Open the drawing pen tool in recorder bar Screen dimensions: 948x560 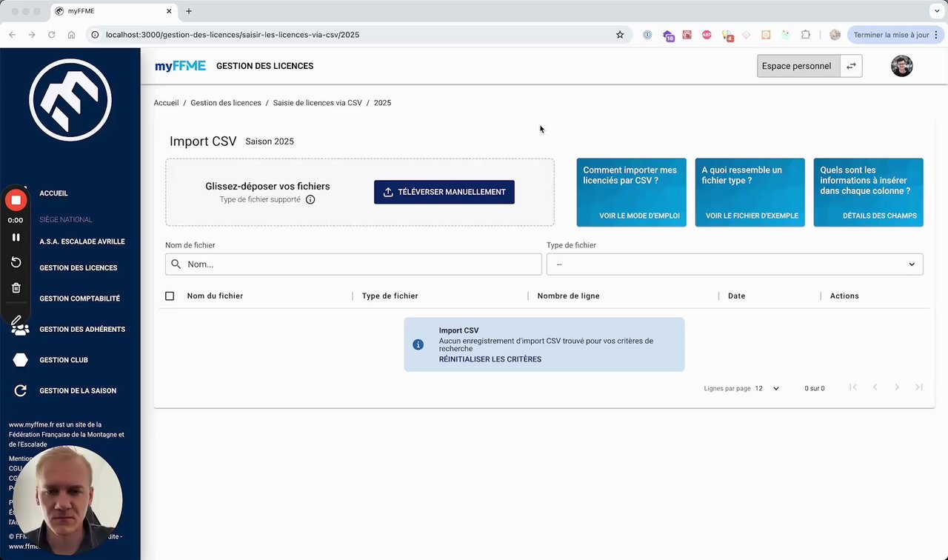click(16, 321)
